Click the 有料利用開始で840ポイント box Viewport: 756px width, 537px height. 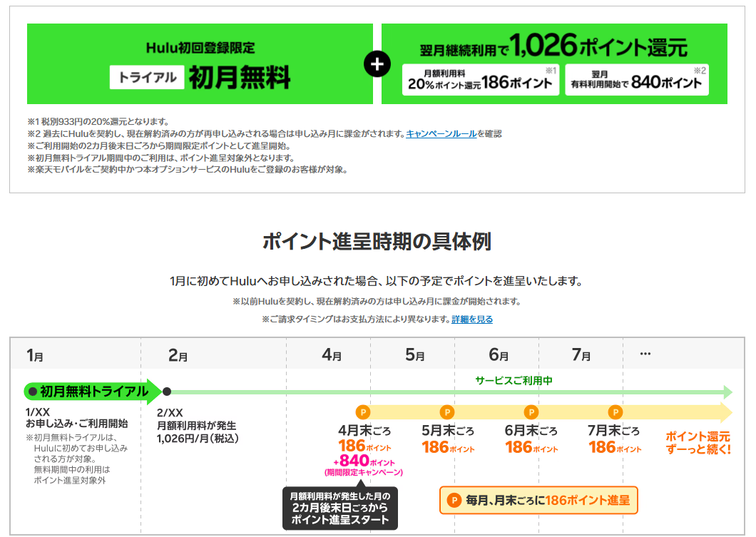tap(637, 80)
